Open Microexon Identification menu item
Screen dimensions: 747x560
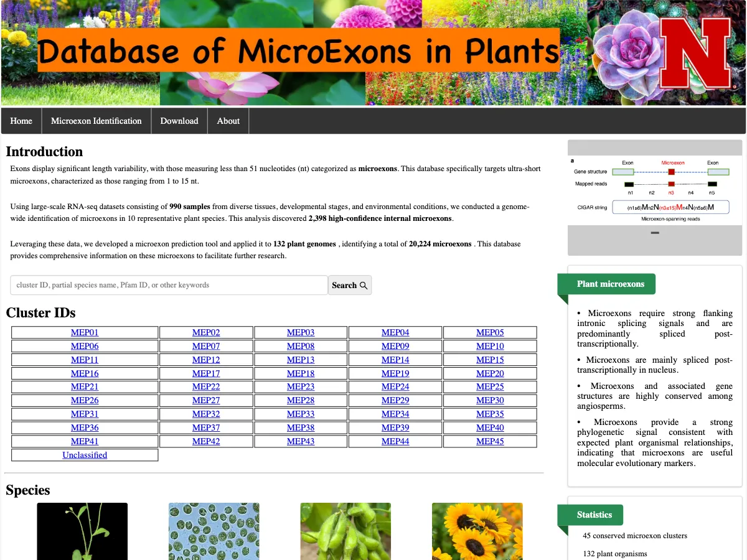pos(96,121)
